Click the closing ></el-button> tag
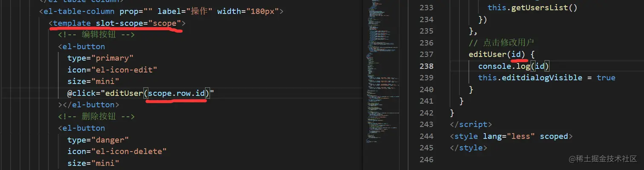This screenshot has width=644, height=170. tap(89, 105)
